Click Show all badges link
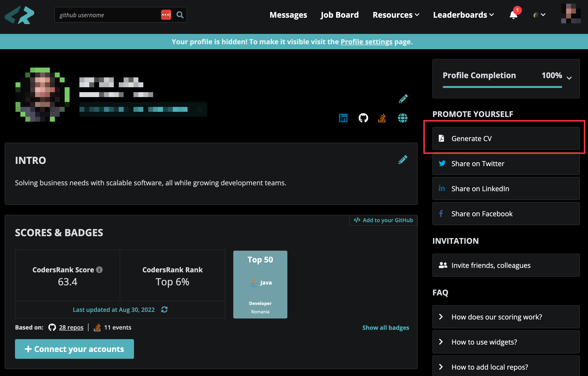 (386, 328)
